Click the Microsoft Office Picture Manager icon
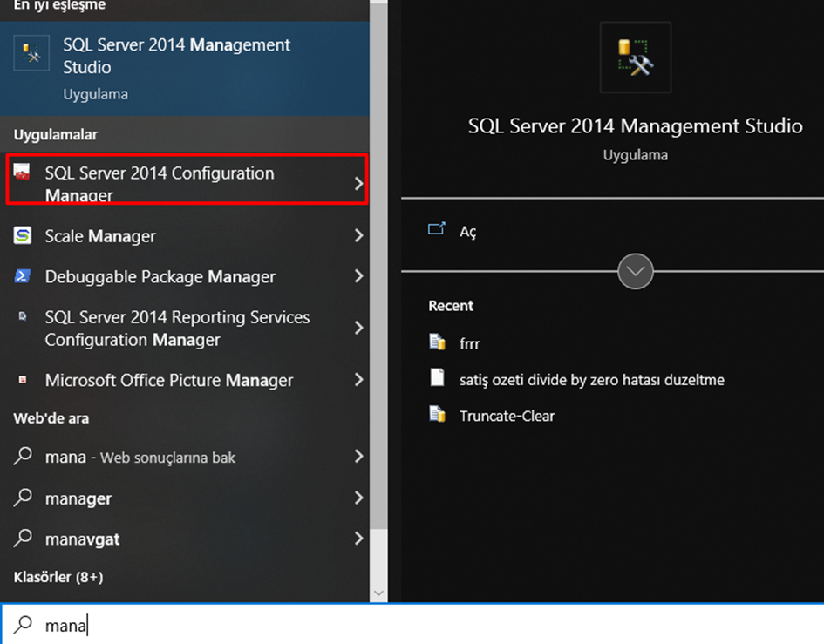824x644 pixels. (x=22, y=379)
